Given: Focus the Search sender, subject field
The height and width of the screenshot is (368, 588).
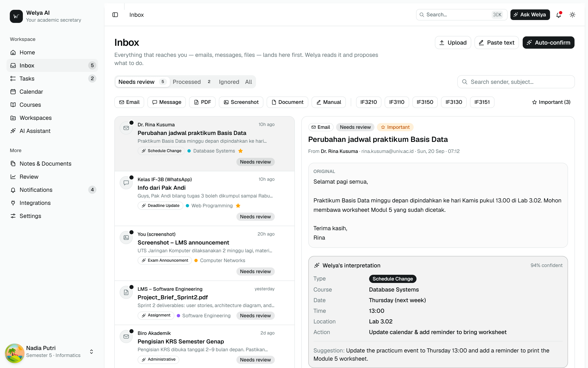Looking at the screenshot, I should click(516, 82).
